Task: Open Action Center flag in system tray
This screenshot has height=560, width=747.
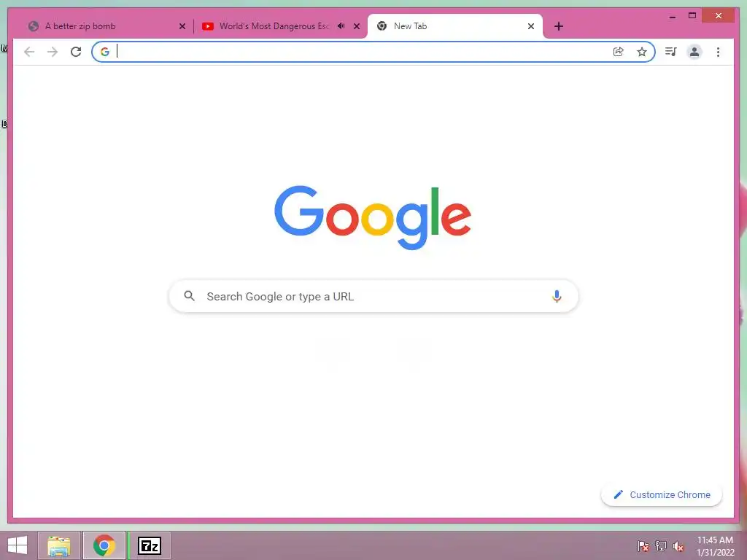Action: click(x=643, y=545)
